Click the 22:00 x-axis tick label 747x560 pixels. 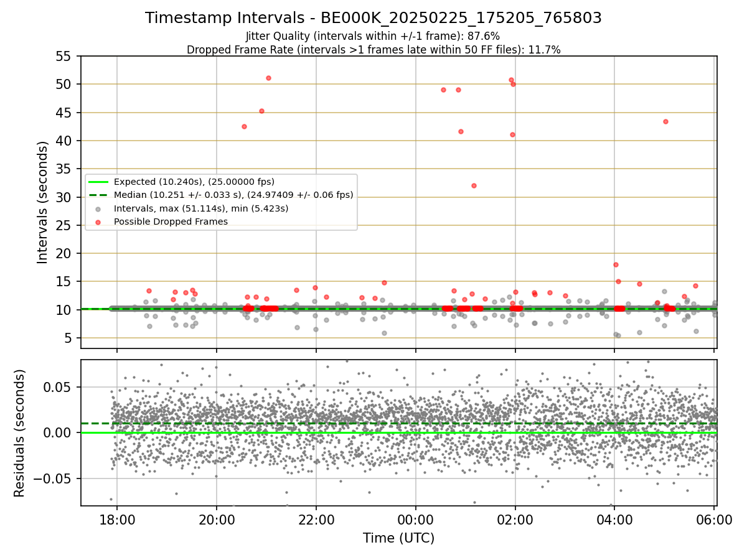(x=316, y=519)
